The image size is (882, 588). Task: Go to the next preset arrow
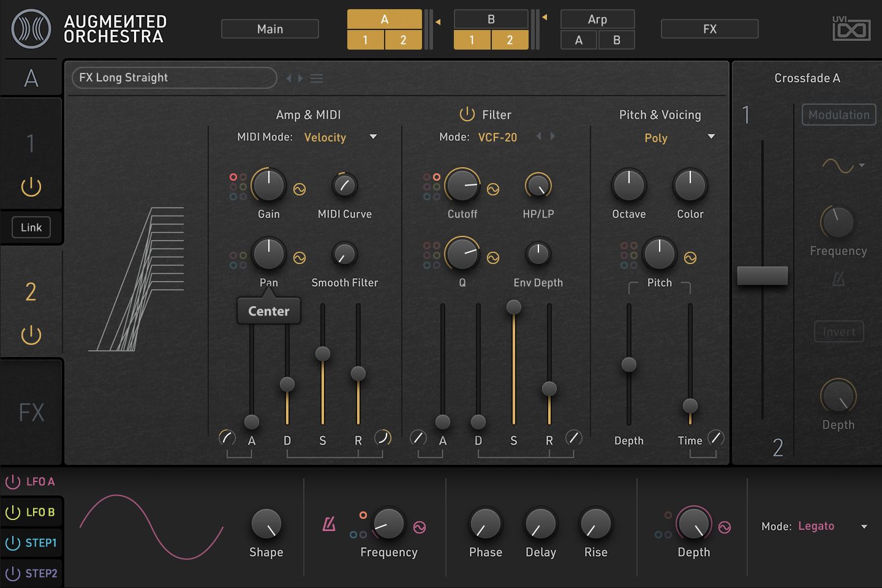coord(300,78)
